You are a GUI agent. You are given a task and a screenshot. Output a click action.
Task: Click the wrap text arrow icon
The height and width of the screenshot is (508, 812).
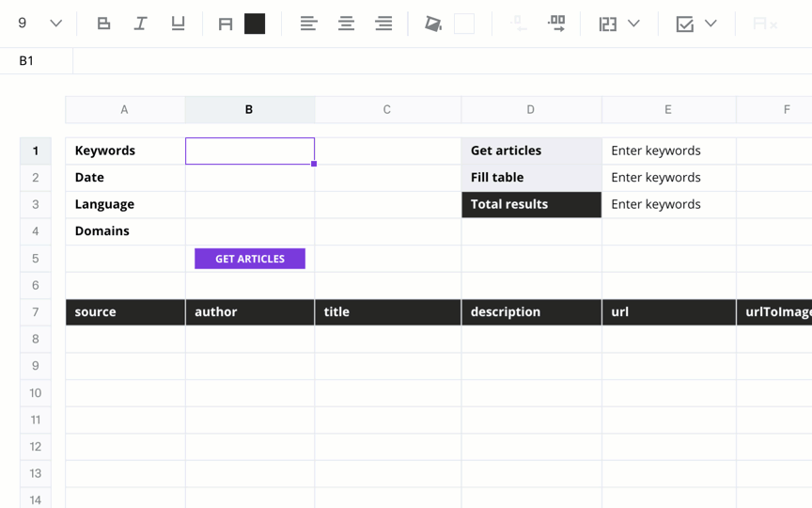pos(556,24)
